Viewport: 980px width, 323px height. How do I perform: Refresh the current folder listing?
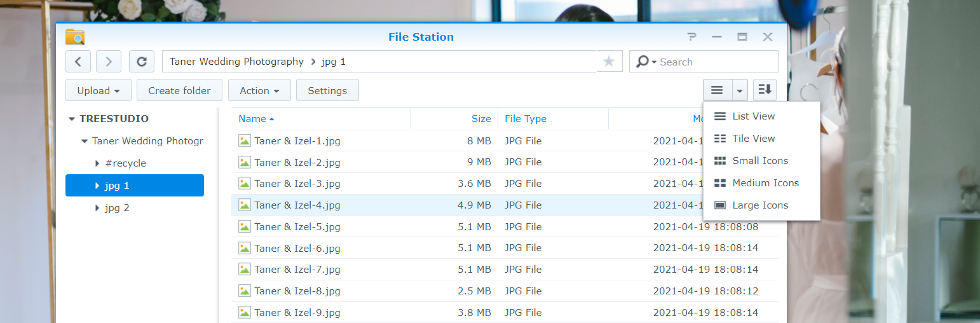pos(142,62)
